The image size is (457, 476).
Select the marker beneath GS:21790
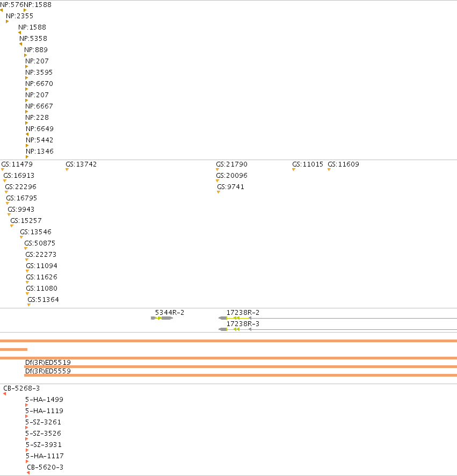pyautogui.click(x=217, y=170)
